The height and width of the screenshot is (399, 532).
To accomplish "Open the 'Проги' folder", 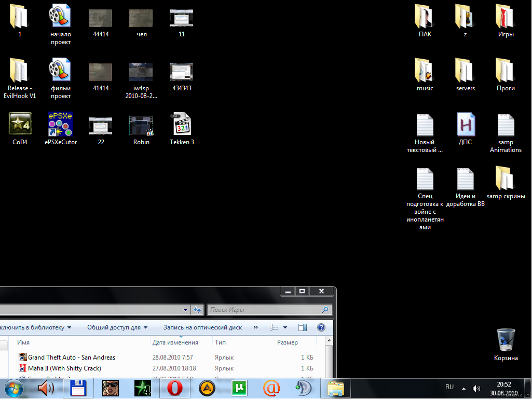I will coord(505,70).
